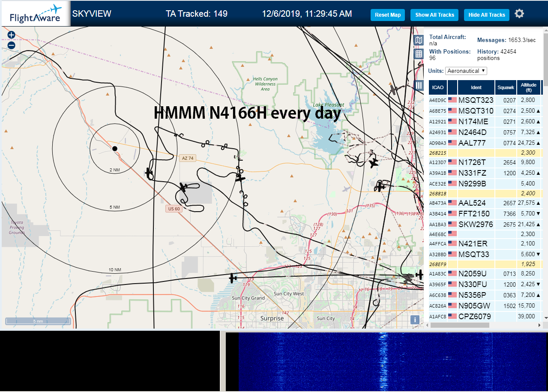Select aircraft icon on the 5 NM ring west side
Image resolution: width=548 pixels, height=392 pixels.
(x=150, y=173)
